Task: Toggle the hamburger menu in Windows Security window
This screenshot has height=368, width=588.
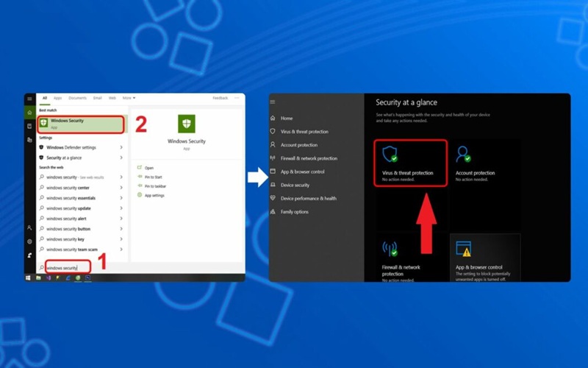Action: 273,102
